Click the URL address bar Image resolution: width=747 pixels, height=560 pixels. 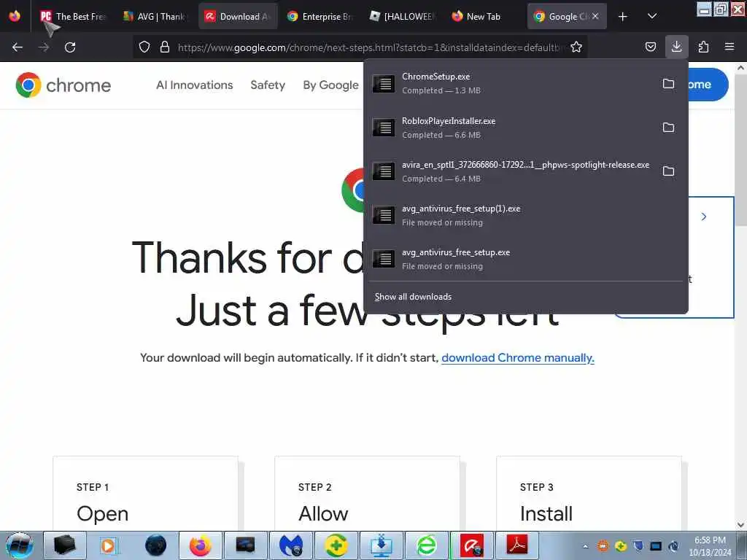(x=369, y=47)
